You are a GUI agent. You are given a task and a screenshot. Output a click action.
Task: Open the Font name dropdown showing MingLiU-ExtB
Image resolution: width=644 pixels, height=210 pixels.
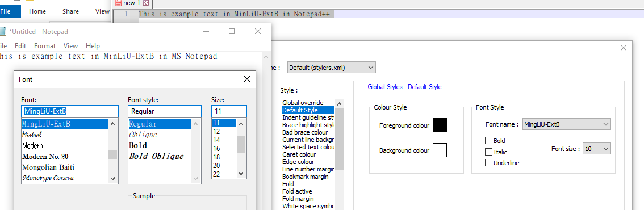click(x=566, y=124)
